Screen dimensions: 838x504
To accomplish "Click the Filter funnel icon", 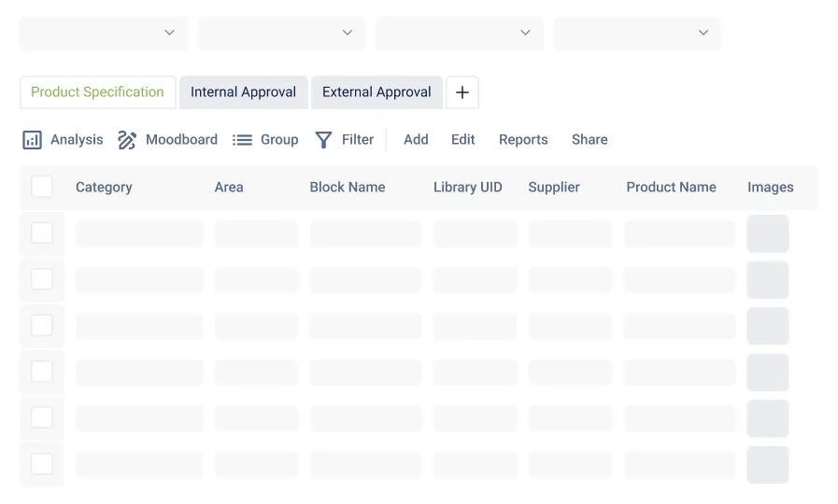I will click(x=324, y=140).
